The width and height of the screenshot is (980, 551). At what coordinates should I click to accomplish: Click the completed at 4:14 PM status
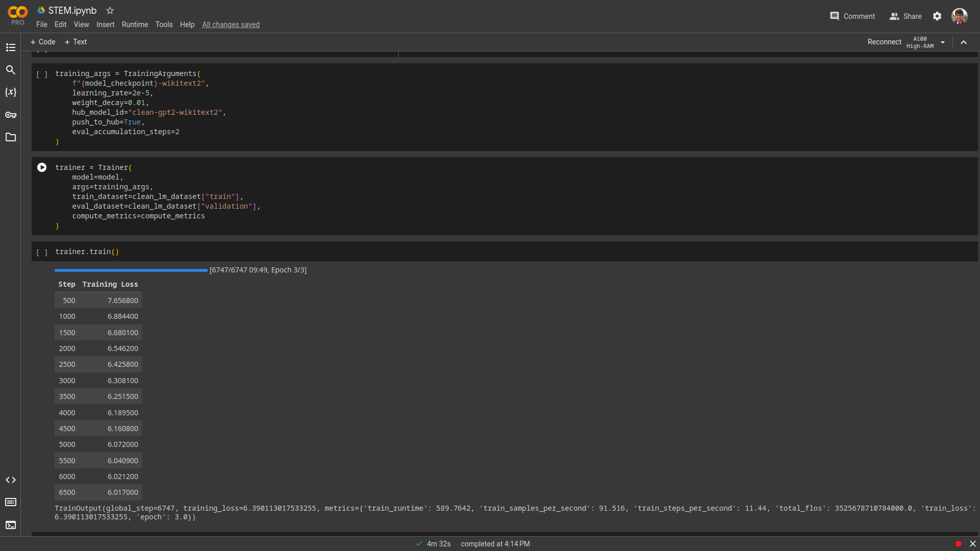click(x=496, y=544)
